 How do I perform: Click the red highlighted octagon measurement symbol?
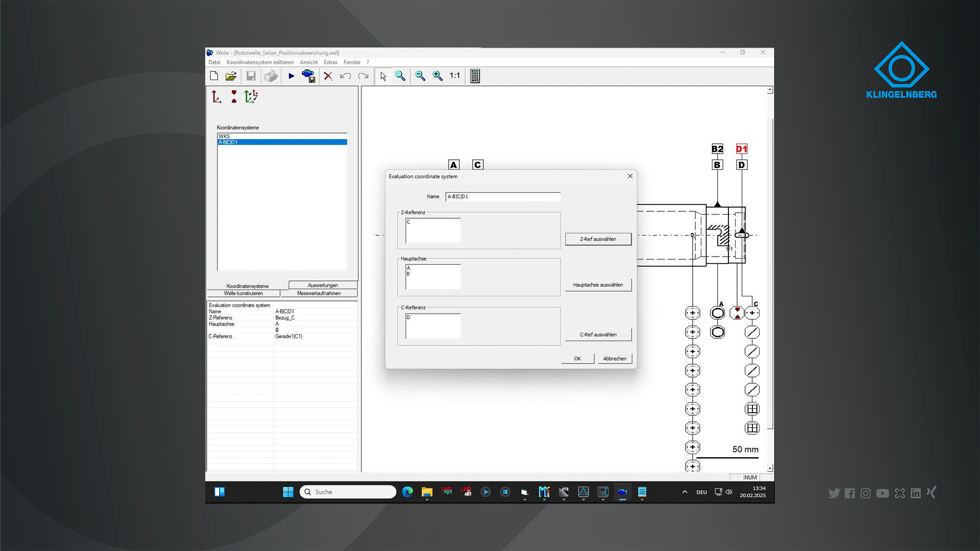pyautogui.click(x=737, y=313)
